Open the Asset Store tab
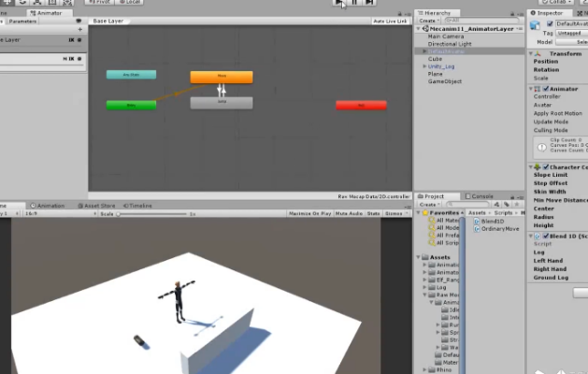 click(96, 206)
